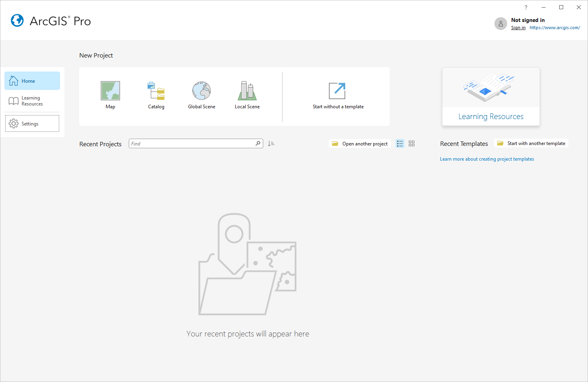This screenshot has height=382, width=588.
Task: Click the ArcGIS Pro globe logo
Action: (x=17, y=20)
